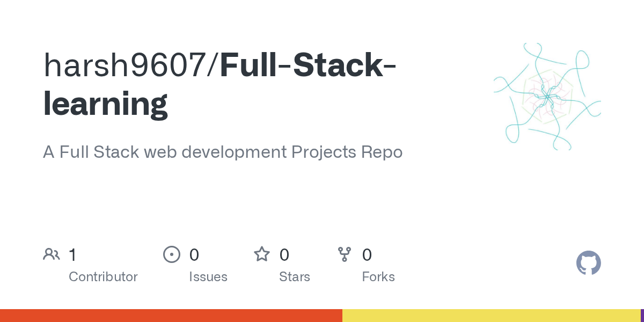The height and width of the screenshot is (322, 644).
Task: Click the GitHub Octocat logo icon
Action: click(588, 263)
